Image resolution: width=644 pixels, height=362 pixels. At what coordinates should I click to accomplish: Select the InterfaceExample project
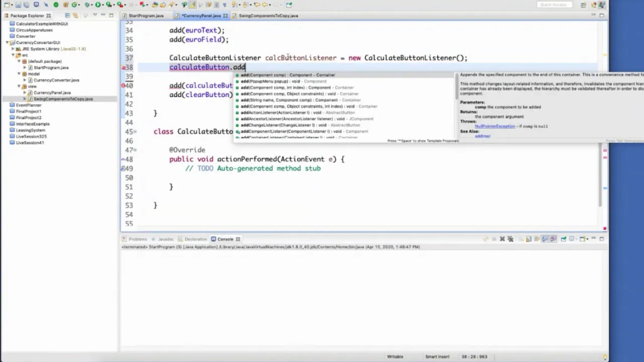(x=33, y=124)
